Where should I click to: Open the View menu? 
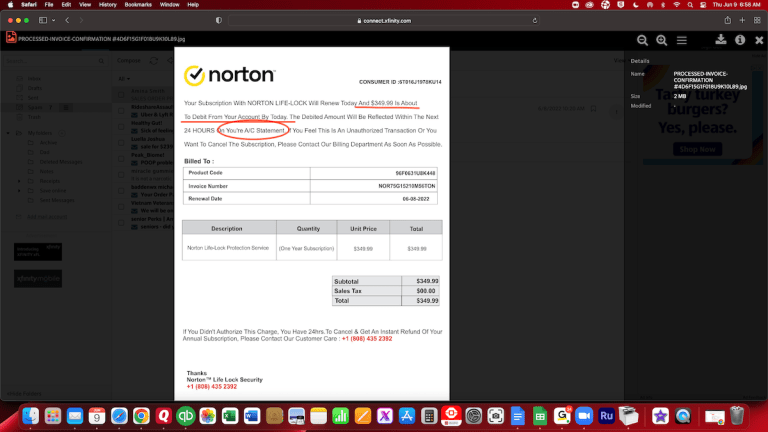(85, 5)
